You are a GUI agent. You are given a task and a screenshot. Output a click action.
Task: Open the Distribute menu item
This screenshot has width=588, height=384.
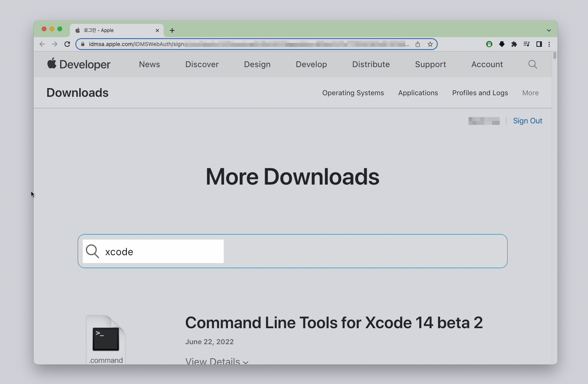point(371,64)
